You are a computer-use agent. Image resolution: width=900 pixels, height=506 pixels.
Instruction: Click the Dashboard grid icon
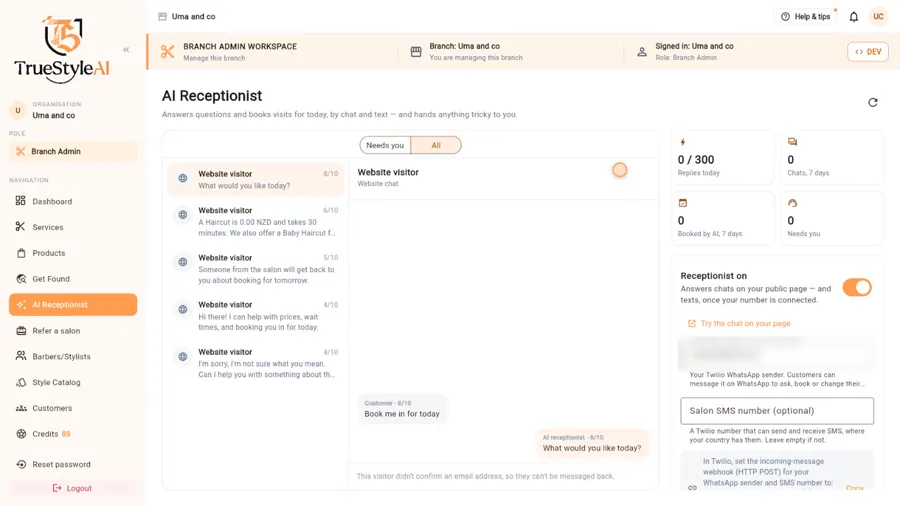coord(21,201)
